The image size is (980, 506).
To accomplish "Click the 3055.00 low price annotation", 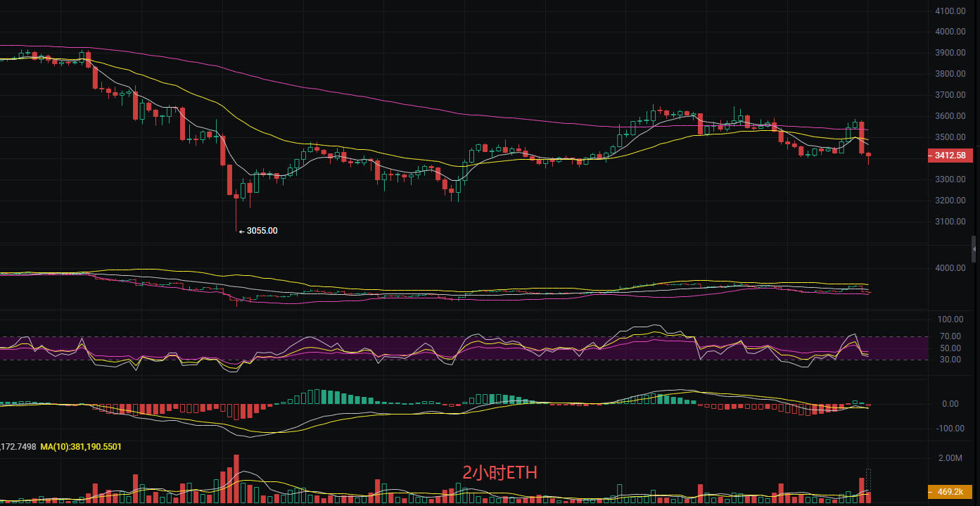I will coord(261,231).
